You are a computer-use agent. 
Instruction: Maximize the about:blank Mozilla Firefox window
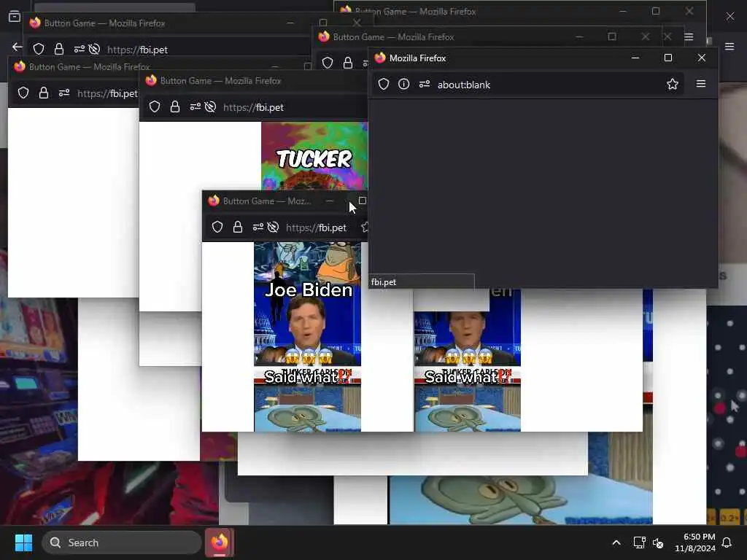point(668,58)
